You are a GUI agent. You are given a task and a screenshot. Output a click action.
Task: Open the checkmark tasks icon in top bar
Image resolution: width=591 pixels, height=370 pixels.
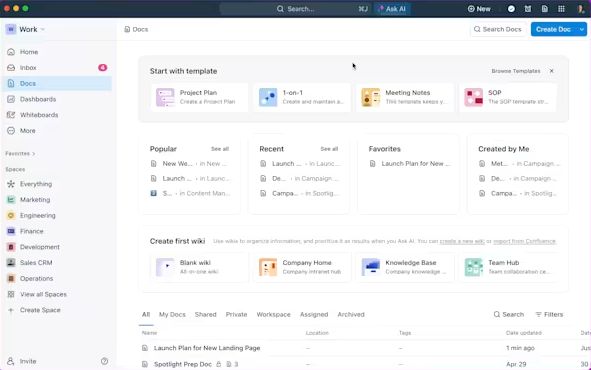pyautogui.click(x=511, y=9)
